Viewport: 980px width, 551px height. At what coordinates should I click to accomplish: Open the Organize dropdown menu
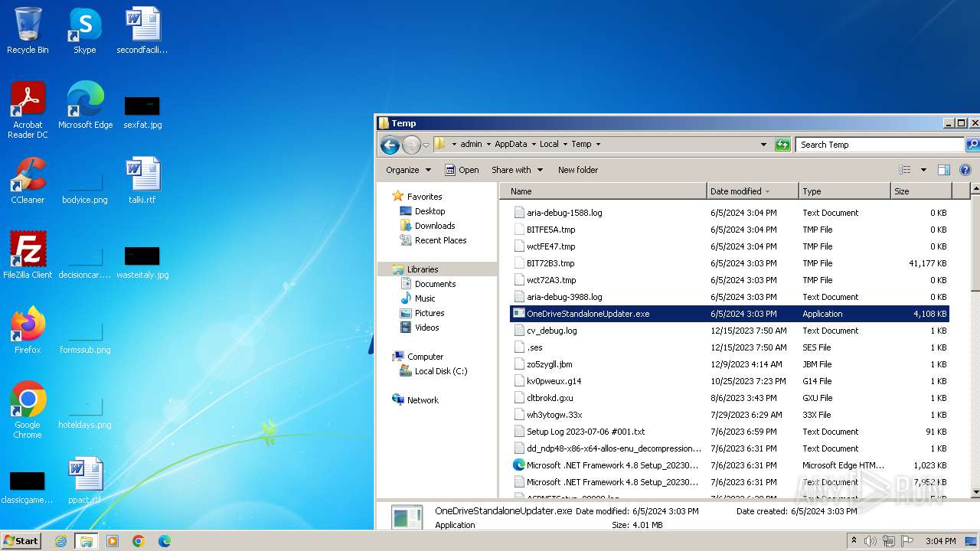[x=408, y=170]
